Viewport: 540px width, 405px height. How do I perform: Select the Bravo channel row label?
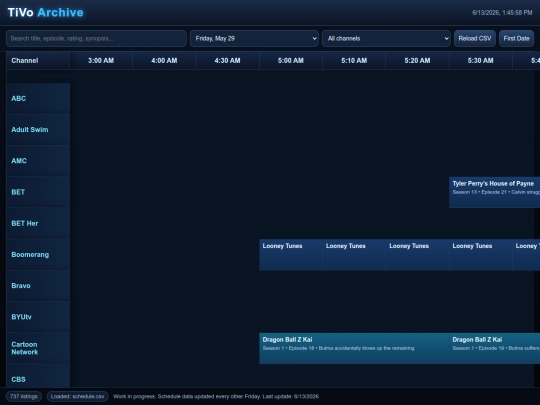click(x=38, y=286)
